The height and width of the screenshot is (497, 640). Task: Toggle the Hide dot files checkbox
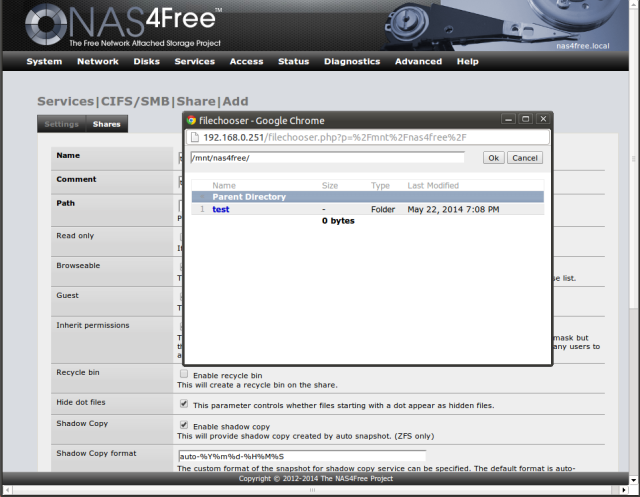(x=184, y=404)
